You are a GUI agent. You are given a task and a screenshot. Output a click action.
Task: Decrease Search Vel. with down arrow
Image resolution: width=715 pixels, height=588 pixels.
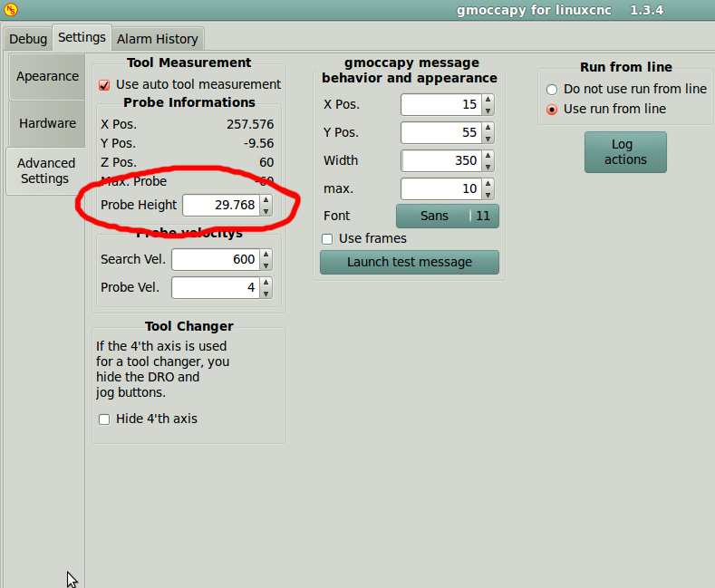pyautogui.click(x=266, y=265)
